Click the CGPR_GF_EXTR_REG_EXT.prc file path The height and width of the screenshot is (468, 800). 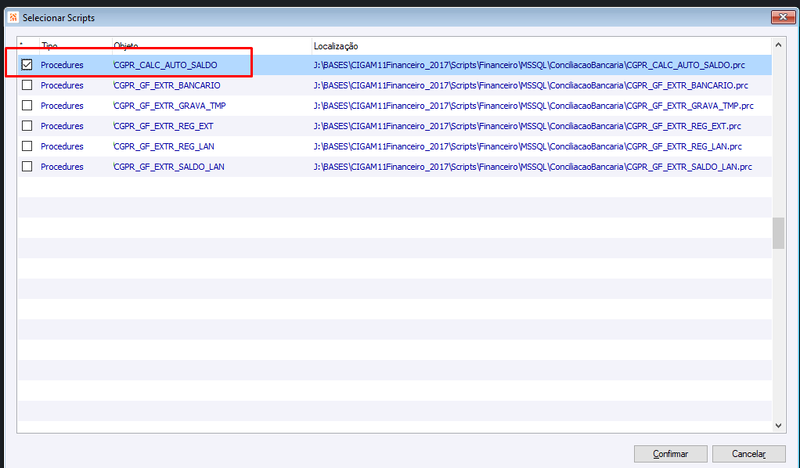click(x=528, y=126)
